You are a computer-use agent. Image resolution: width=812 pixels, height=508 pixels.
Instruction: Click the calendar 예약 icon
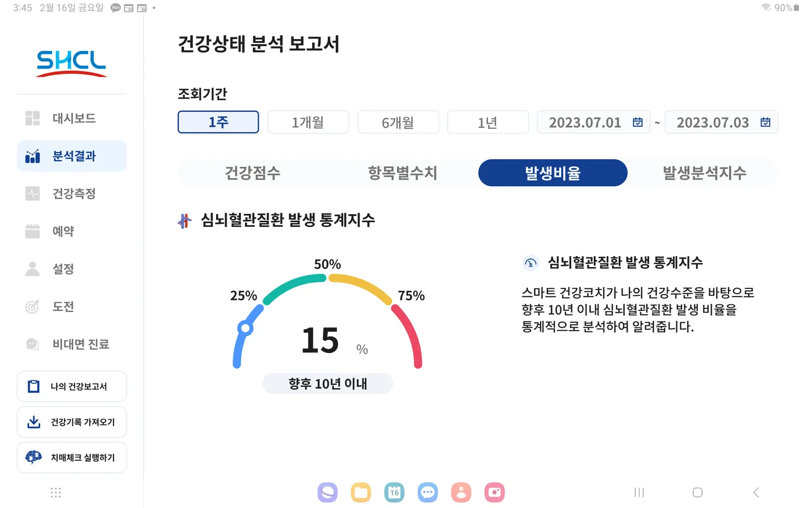tap(33, 231)
